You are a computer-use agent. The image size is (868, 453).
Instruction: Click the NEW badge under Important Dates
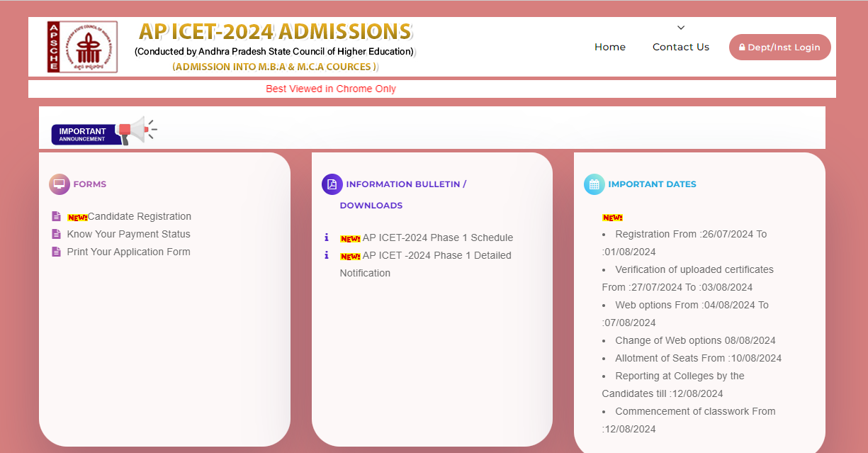[x=612, y=218]
